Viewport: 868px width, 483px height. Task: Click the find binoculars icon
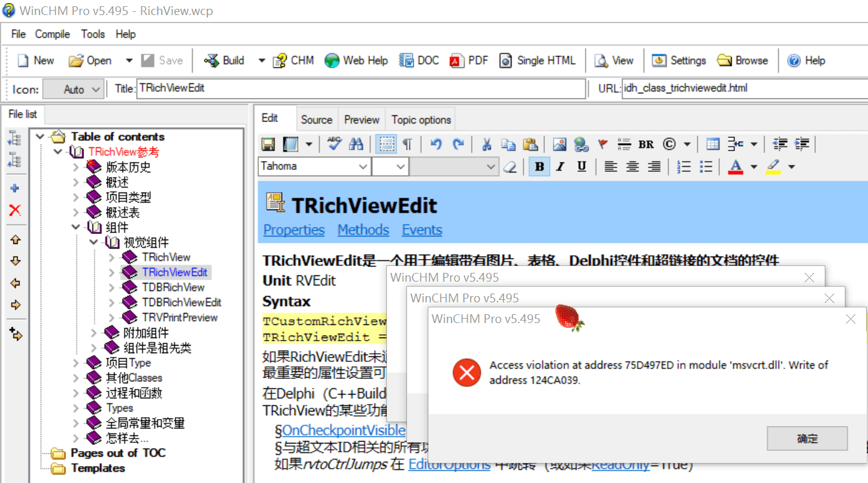[x=356, y=145]
